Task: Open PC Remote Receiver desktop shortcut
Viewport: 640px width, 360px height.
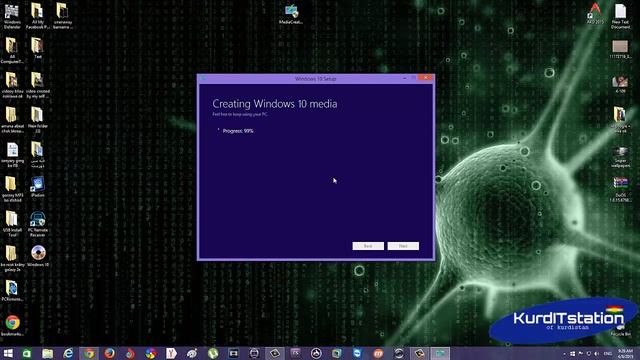Action: [x=38, y=224]
